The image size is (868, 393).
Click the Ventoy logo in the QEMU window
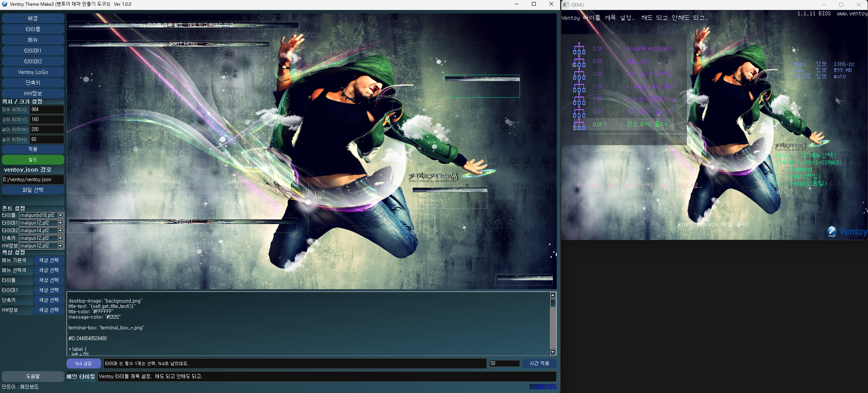(847, 231)
